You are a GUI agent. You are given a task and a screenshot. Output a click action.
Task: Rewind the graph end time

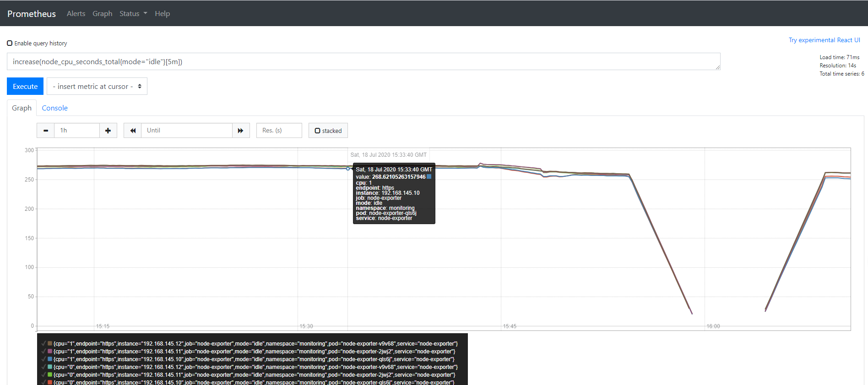(x=133, y=131)
